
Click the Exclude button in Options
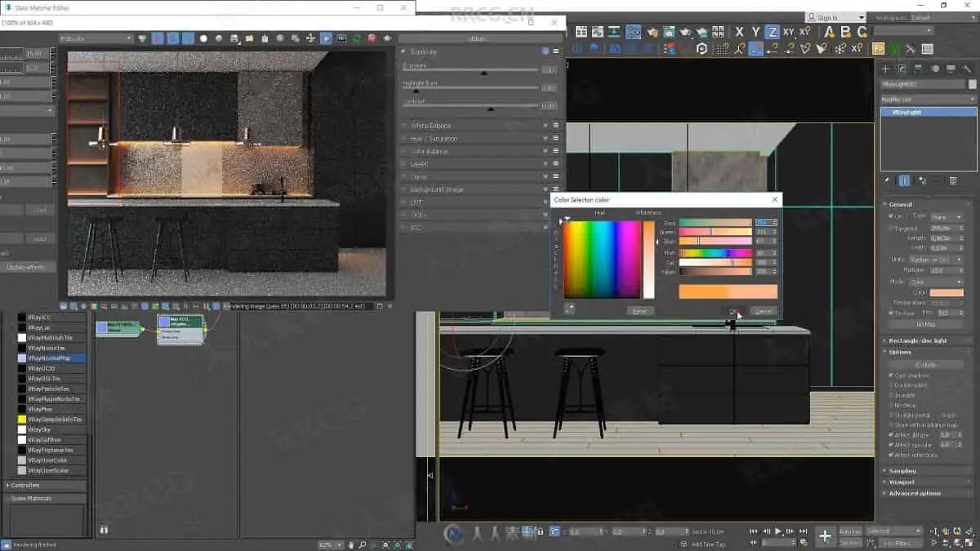click(x=925, y=364)
